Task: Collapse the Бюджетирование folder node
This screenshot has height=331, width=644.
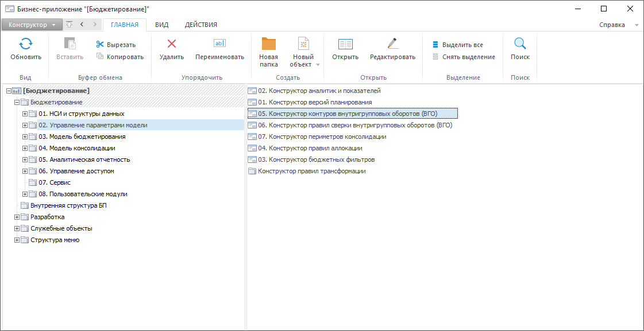Action: [17, 102]
